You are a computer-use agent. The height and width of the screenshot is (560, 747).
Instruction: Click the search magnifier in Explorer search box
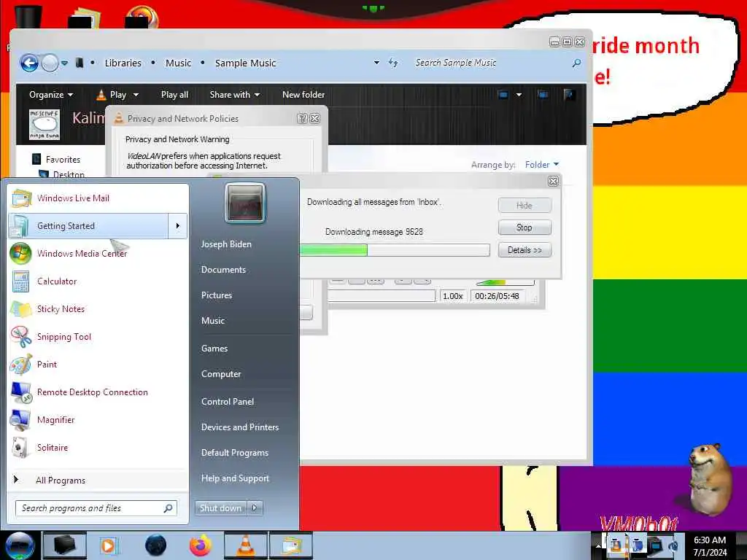point(576,63)
